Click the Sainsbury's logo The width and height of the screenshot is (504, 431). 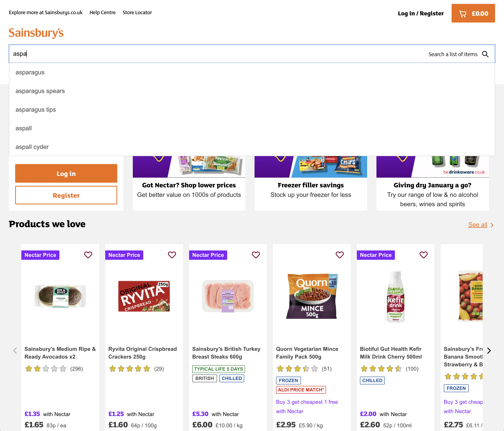click(x=36, y=33)
